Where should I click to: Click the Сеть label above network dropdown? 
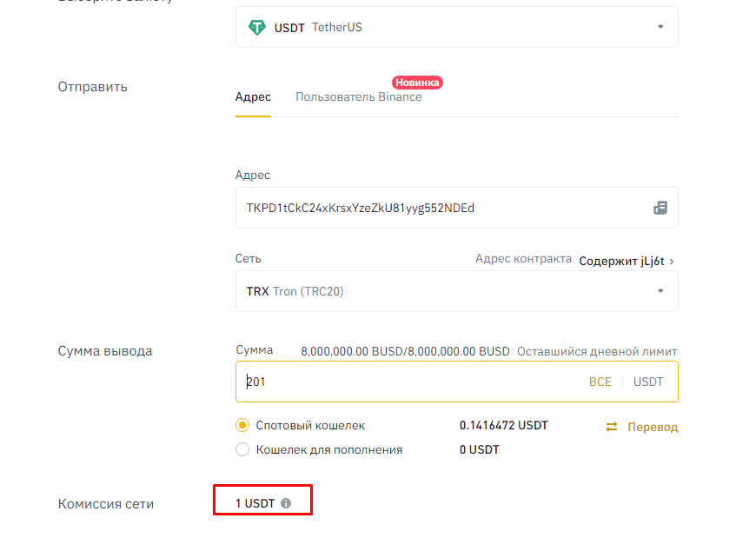[248, 259]
